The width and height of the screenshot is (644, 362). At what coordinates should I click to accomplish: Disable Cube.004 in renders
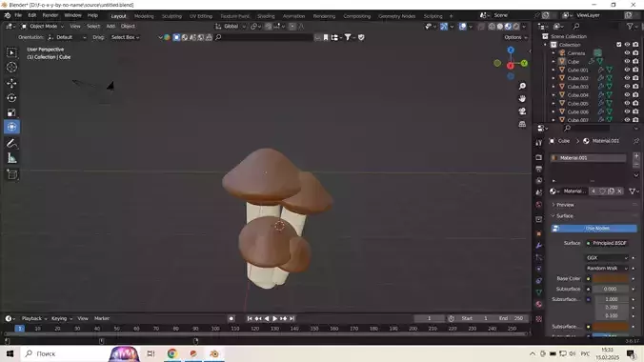[x=635, y=95]
